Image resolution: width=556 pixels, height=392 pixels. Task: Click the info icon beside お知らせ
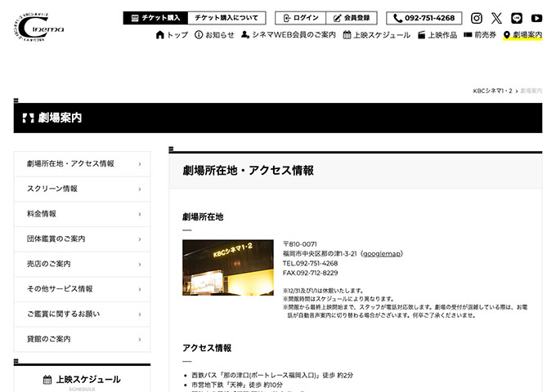coord(199,34)
